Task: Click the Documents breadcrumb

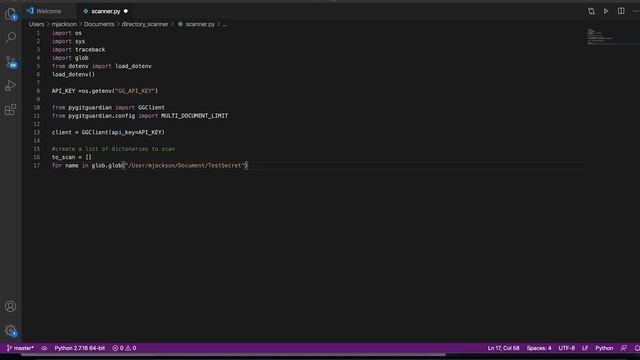Action: click(x=99, y=24)
